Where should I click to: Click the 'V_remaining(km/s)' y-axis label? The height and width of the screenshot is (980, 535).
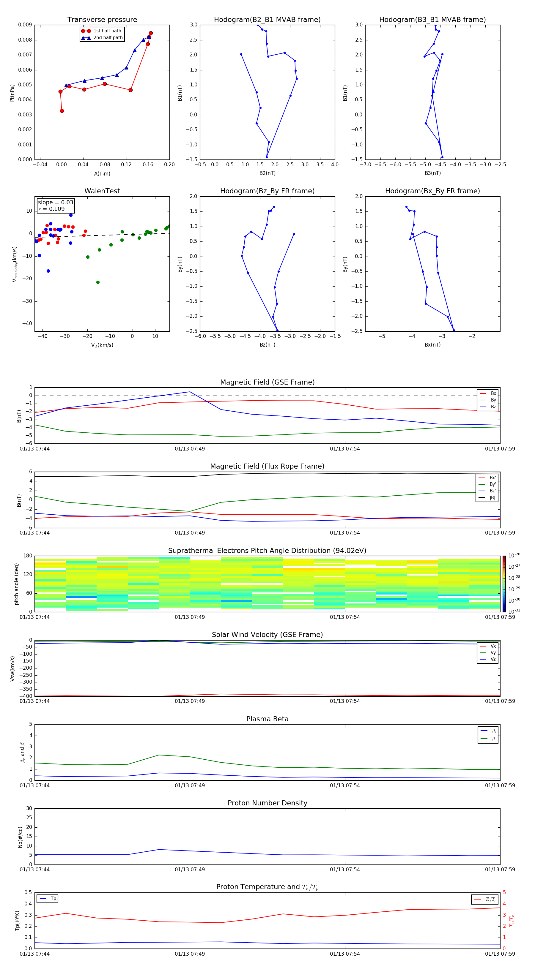15,264
